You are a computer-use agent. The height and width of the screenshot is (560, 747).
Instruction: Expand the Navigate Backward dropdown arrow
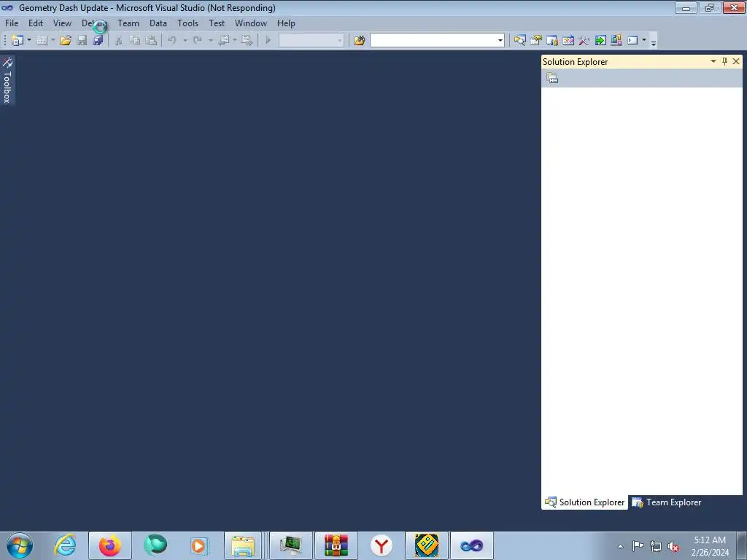click(235, 41)
